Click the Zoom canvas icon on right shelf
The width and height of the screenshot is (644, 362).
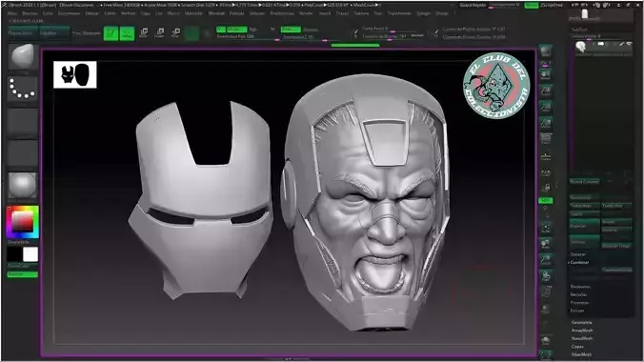[546, 91]
